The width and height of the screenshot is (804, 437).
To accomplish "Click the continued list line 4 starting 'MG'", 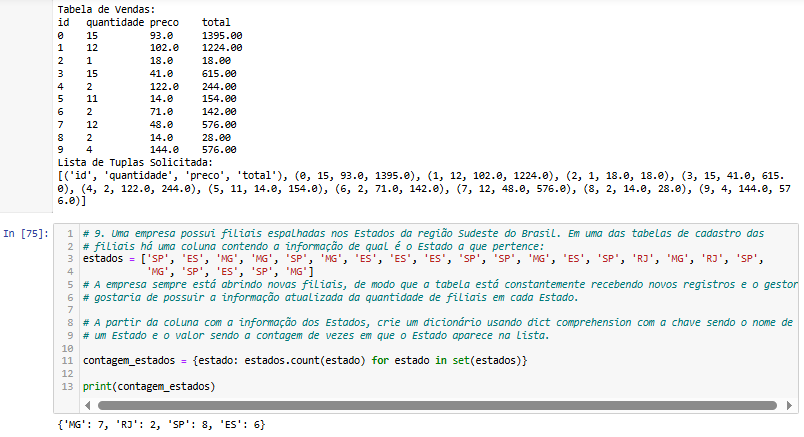I will click(x=230, y=271).
